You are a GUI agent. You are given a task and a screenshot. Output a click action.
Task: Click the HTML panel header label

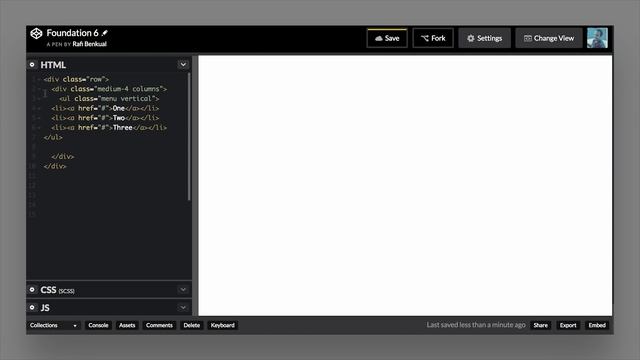point(53,65)
